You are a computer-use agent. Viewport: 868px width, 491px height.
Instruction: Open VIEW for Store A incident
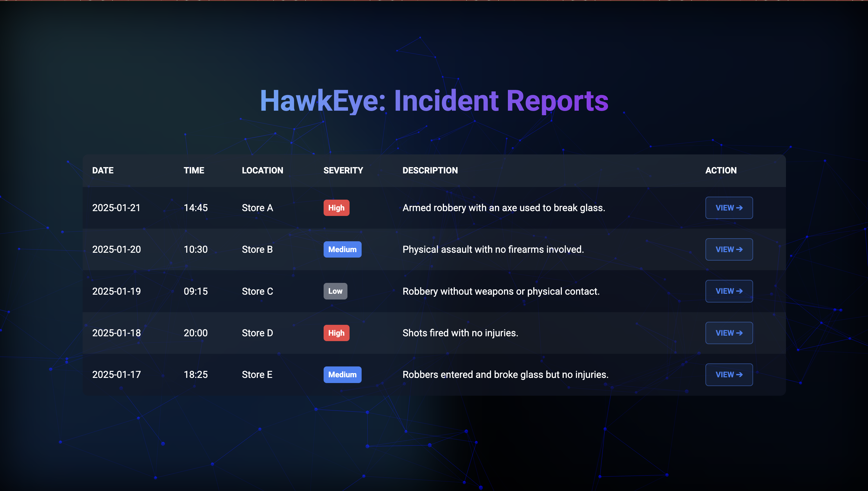(x=729, y=208)
